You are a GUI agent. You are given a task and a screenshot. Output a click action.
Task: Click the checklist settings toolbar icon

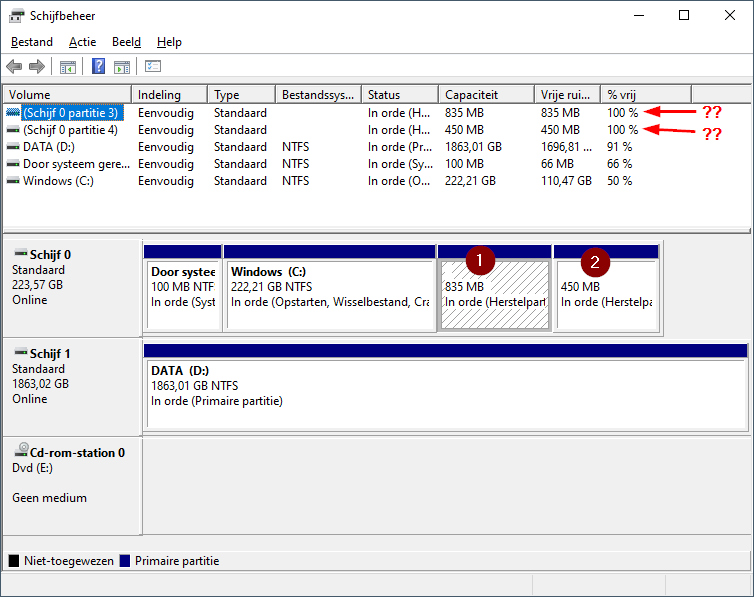click(153, 66)
